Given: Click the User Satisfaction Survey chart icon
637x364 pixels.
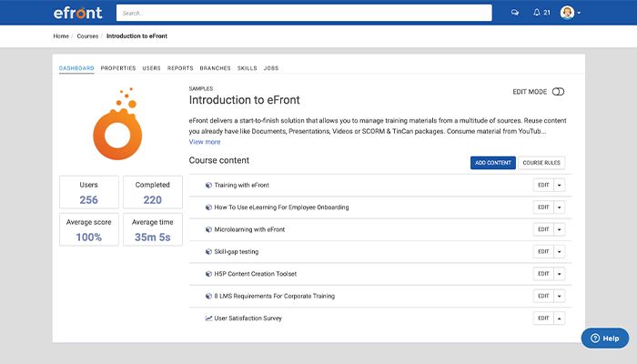Looking at the screenshot, I should click(x=208, y=318).
